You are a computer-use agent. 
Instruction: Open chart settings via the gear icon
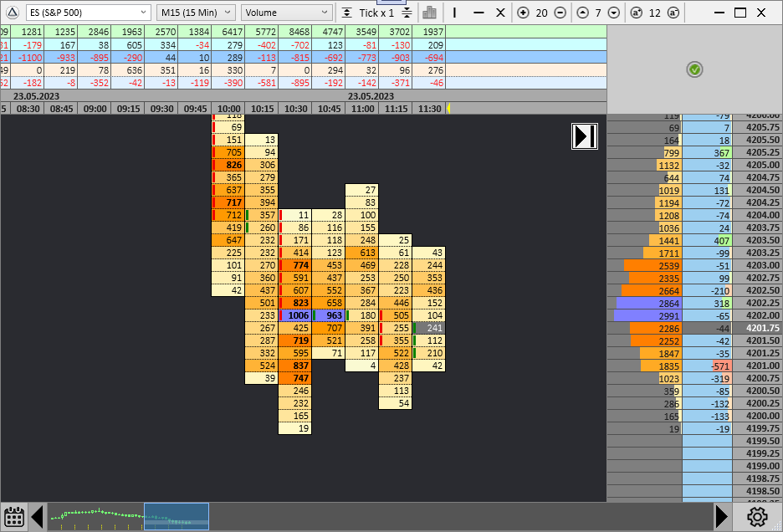tap(757, 517)
